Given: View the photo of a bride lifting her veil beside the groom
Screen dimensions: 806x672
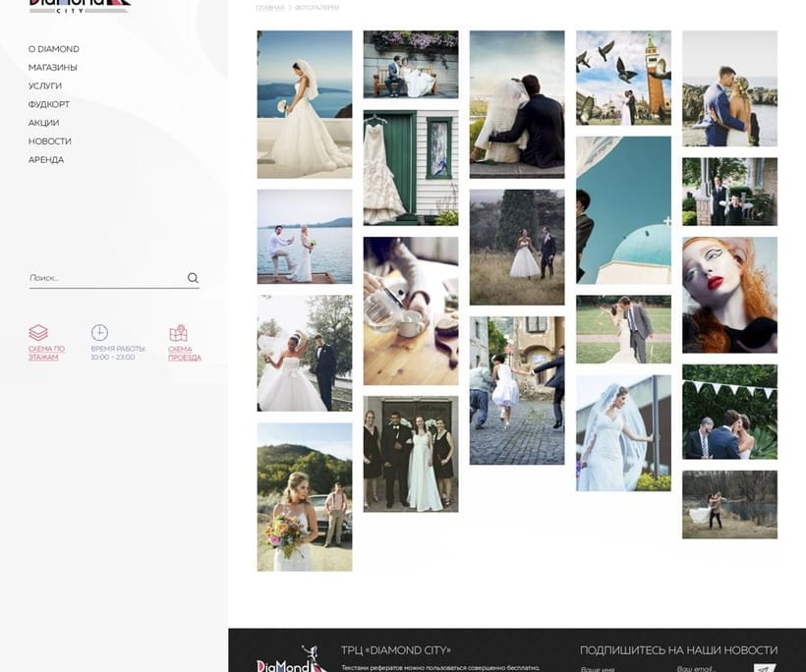Looking at the screenshot, I should point(305,353).
